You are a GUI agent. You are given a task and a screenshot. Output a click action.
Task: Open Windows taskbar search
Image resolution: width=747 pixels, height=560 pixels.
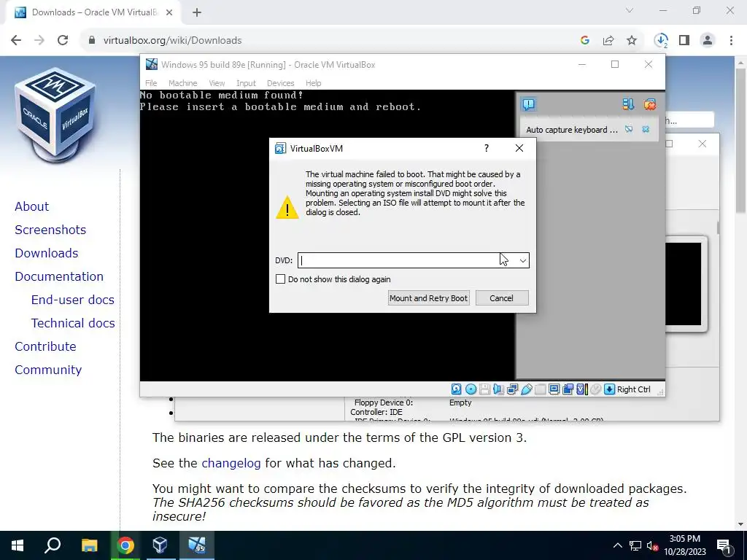click(53, 545)
